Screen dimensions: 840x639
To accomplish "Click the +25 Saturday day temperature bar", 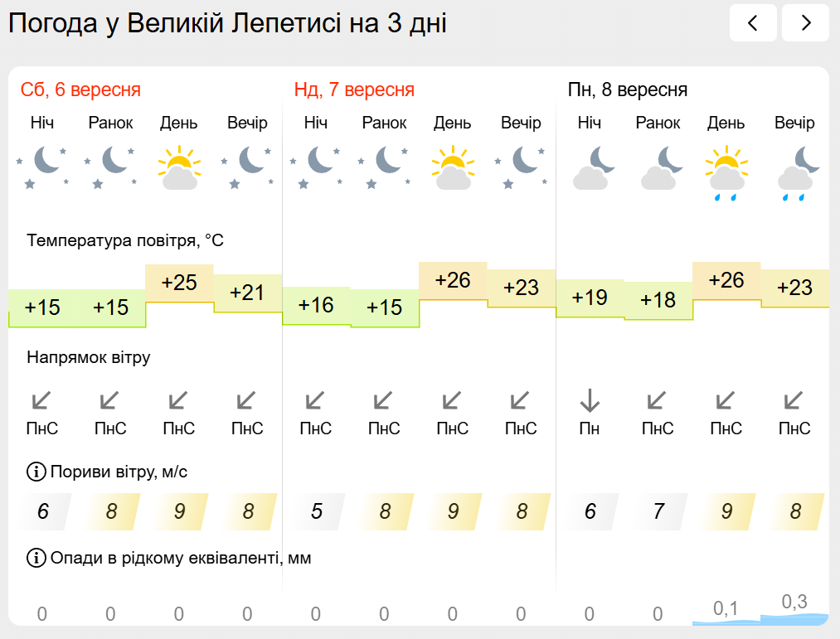I will click(179, 283).
